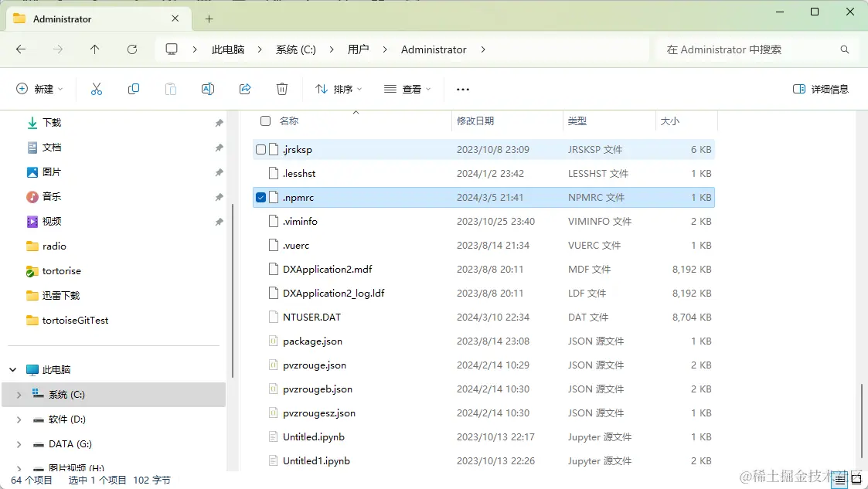
Task: Add a new tab with plus
Action: 209,19
